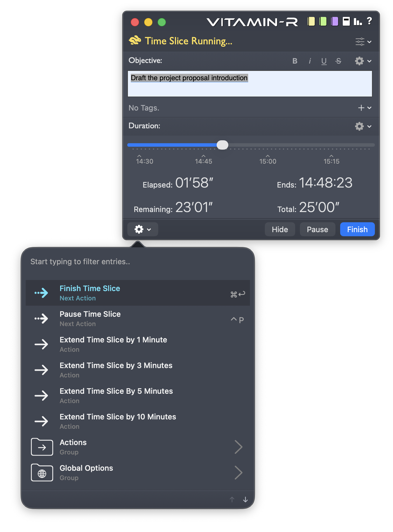Open the add tag plus dropdown
Image resolution: width=393 pixels, height=532 pixels.
coord(365,108)
